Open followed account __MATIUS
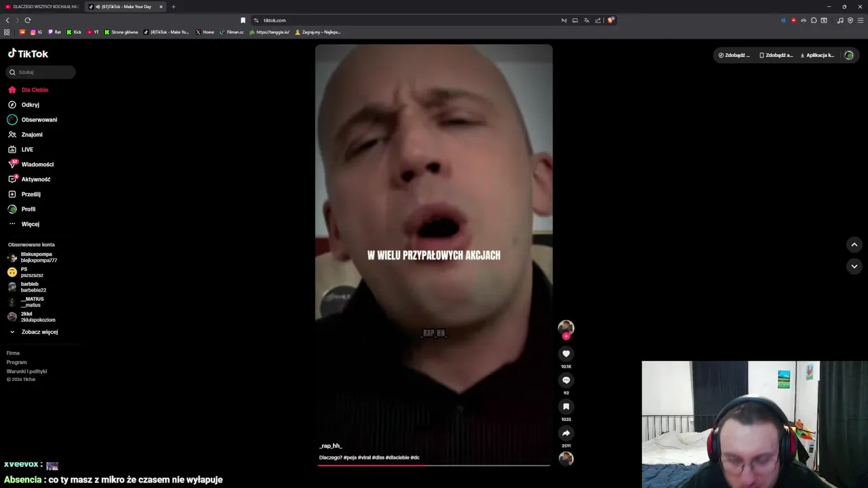868x488 pixels. [x=26, y=302]
